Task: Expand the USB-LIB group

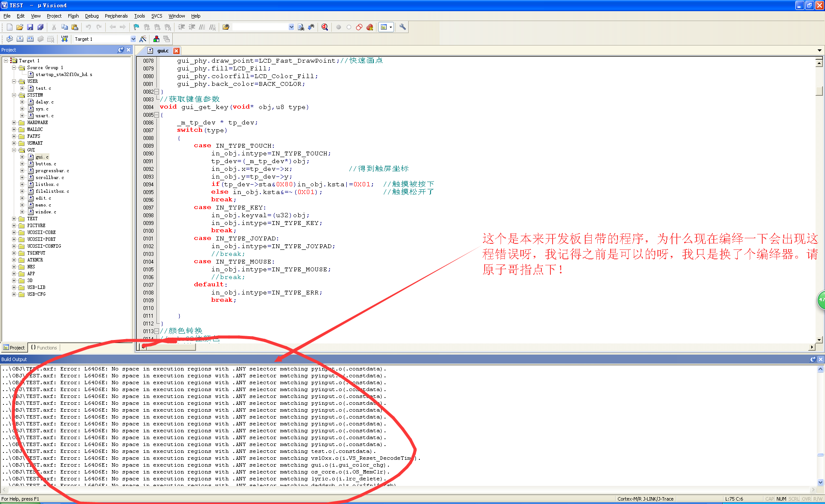Action: (x=14, y=288)
